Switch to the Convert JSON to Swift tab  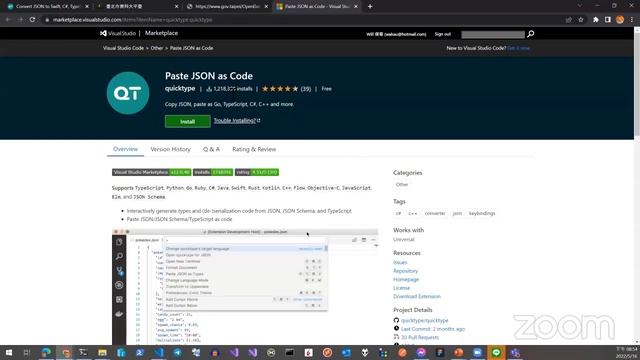point(48,7)
